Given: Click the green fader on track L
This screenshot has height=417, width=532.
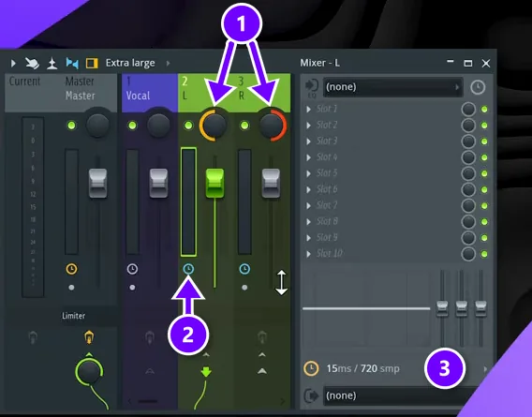Looking at the screenshot, I should [214, 183].
